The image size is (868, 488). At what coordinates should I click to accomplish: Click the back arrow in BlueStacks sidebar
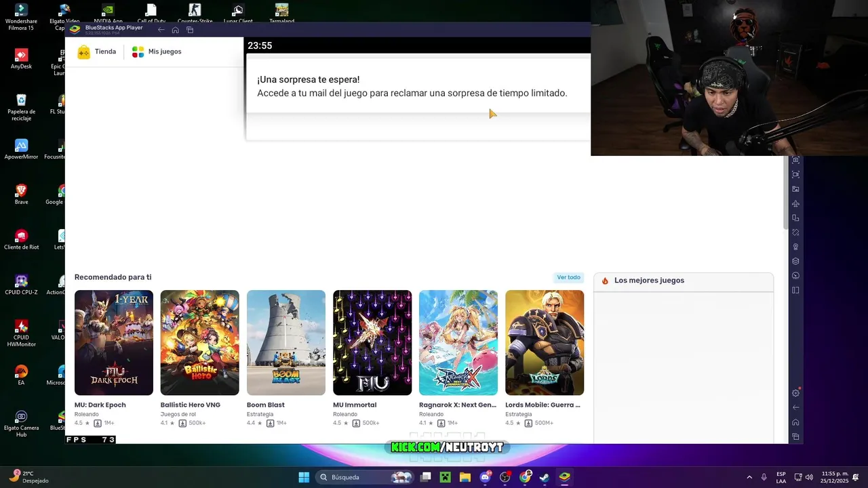[x=795, y=407]
